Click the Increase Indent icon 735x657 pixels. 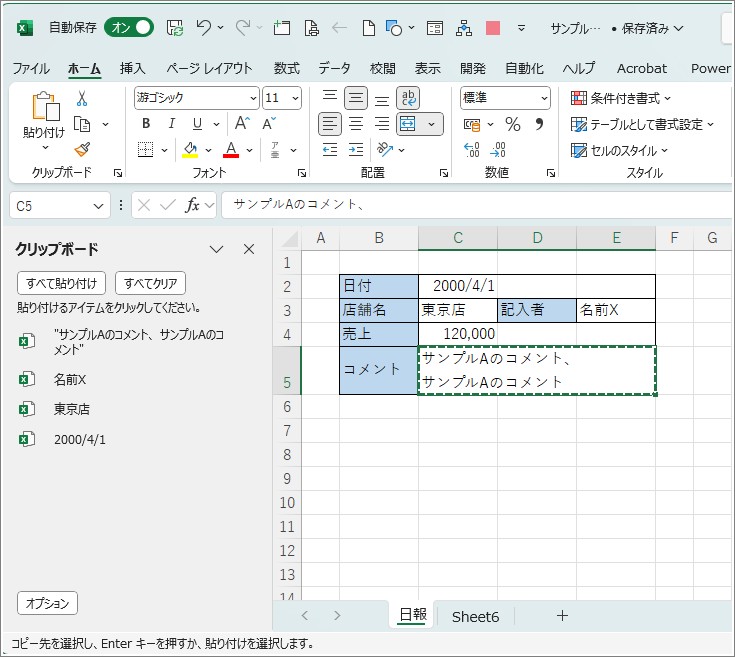[x=356, y=150]
